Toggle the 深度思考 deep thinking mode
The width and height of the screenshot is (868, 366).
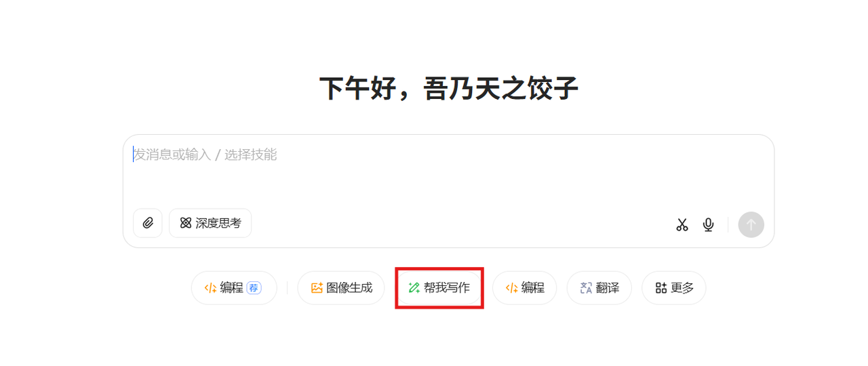tap(210, 223)
